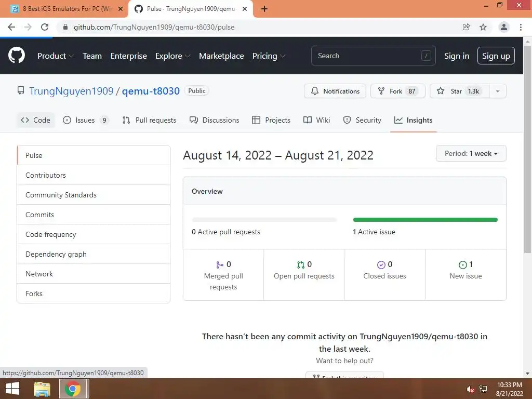
Task: Open qemu-t8030 repository link
Action: [151, 91]
